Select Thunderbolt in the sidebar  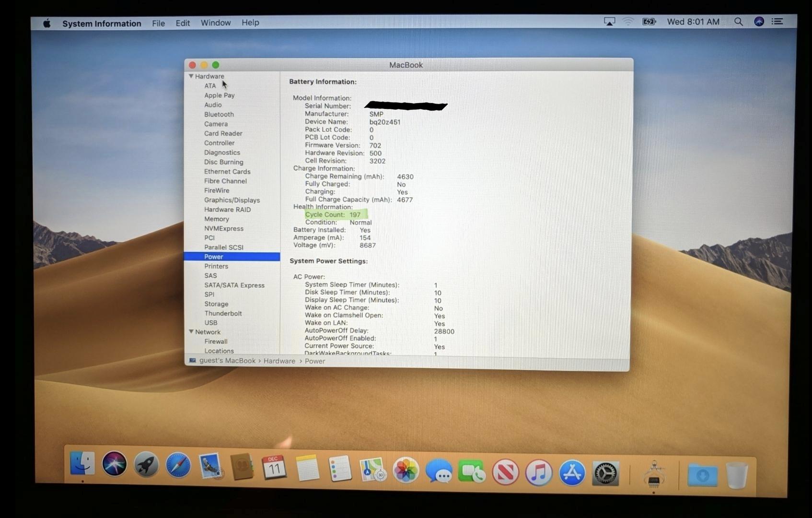(223, 313)
